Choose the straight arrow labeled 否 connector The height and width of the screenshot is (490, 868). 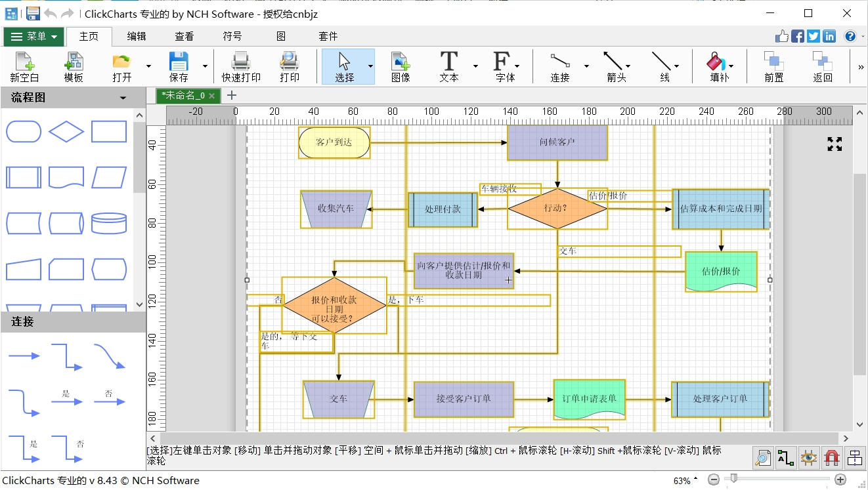109,398
